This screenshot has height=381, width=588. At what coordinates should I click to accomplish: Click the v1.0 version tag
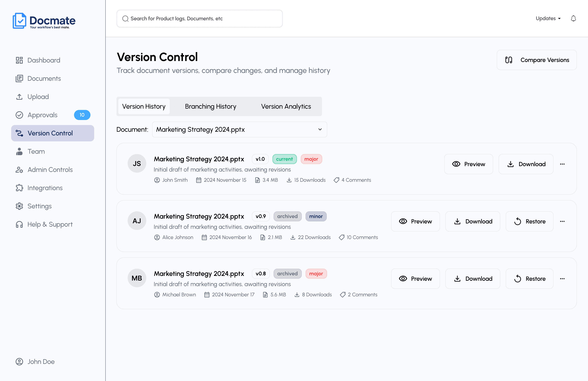coord(260,159)
